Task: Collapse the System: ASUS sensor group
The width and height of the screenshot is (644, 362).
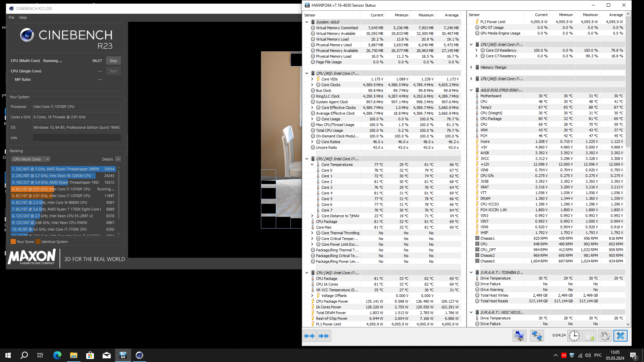Action: (307, 22)
